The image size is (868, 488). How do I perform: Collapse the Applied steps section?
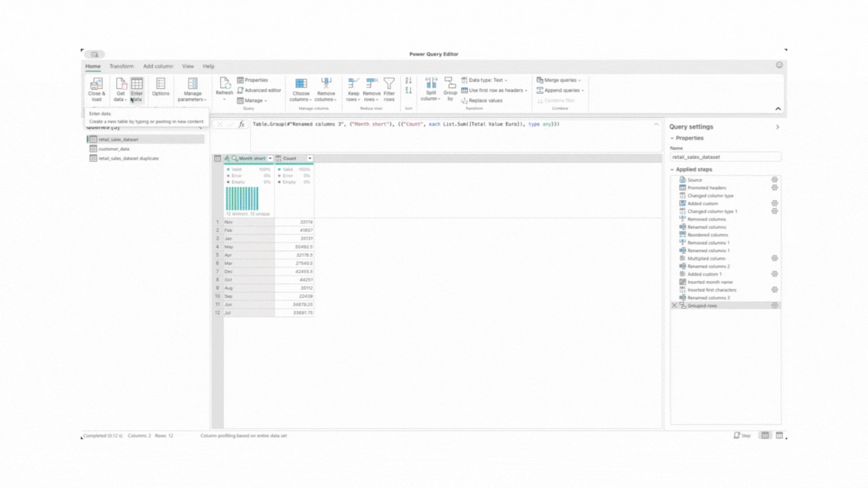(x=672, y=169)
